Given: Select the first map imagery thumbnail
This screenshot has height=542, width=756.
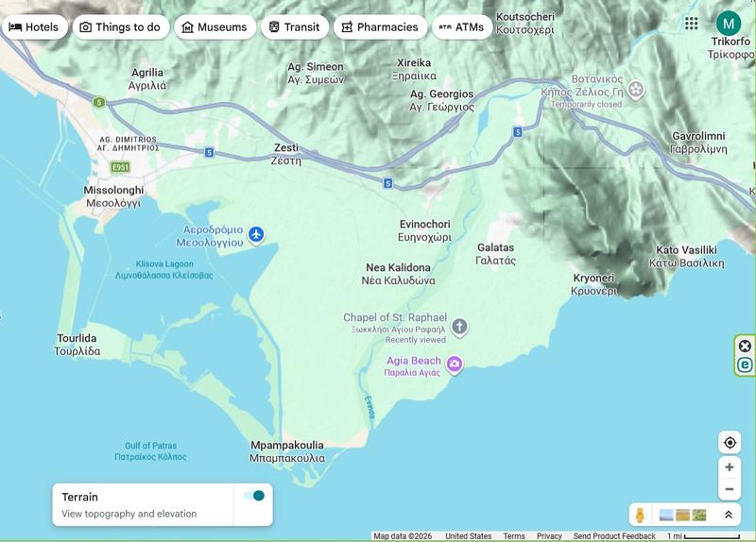Looking at the screenshot, I should pyautogui.click(x=666, y=516).
